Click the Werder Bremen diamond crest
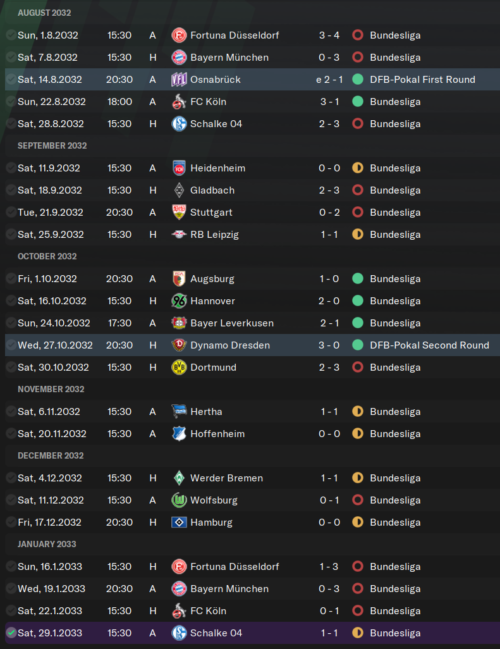This screenshot has width=500, height=649. pos(179,478)
